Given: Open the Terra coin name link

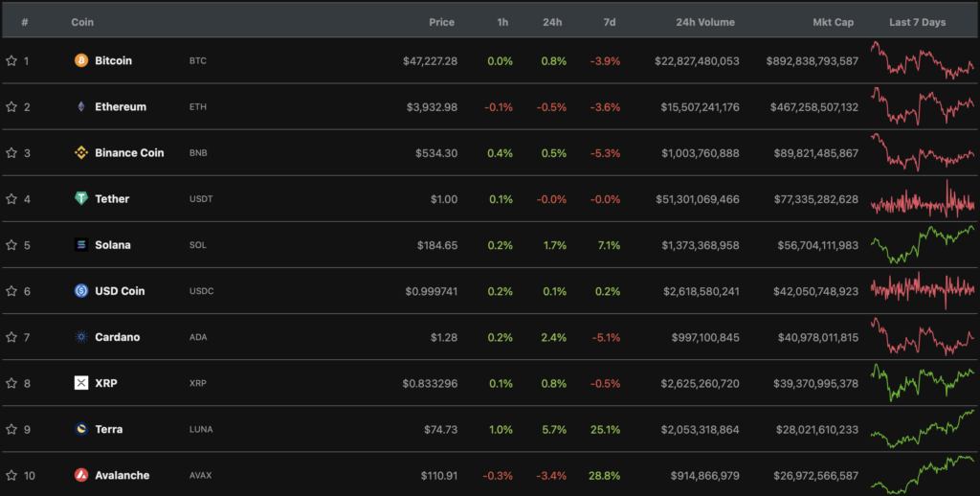Looking at the screenshot, I should pos(108,429).
